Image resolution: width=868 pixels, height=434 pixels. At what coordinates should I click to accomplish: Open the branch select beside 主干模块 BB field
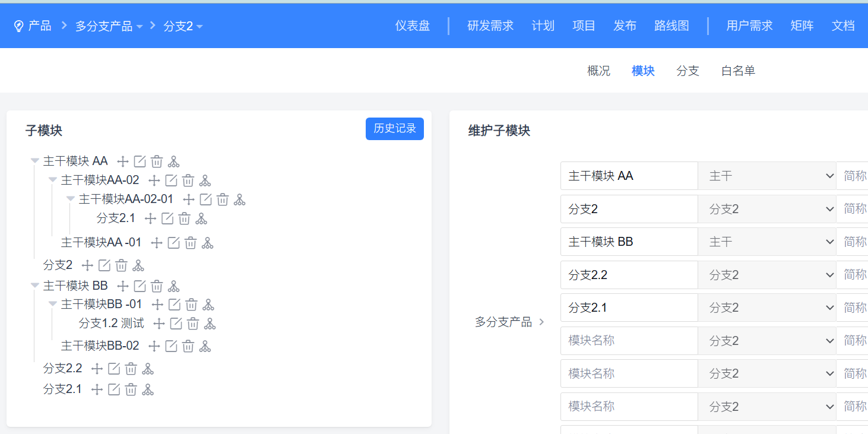pos(766,242)
